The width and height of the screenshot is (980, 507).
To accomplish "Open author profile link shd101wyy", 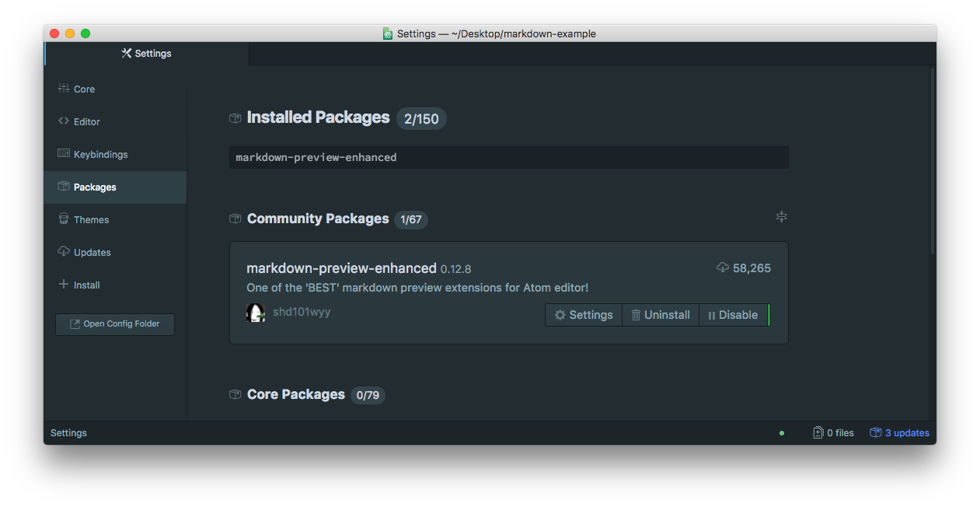I will [302, 311].
